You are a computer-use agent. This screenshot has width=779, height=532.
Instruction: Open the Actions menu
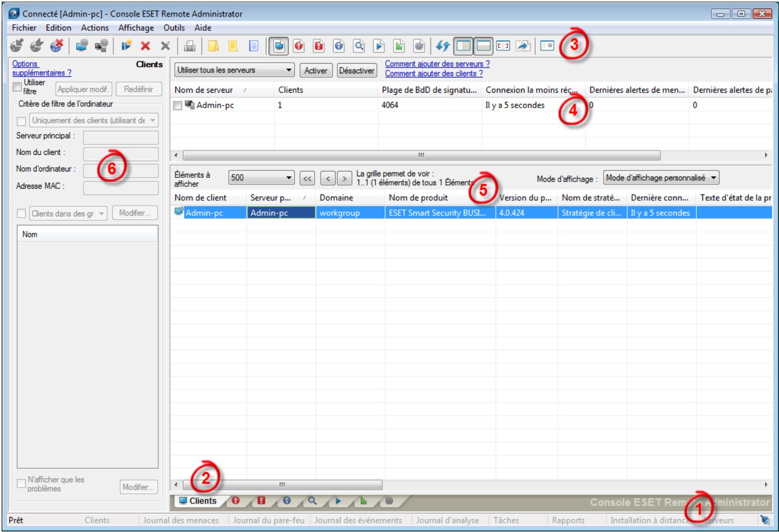95,28
